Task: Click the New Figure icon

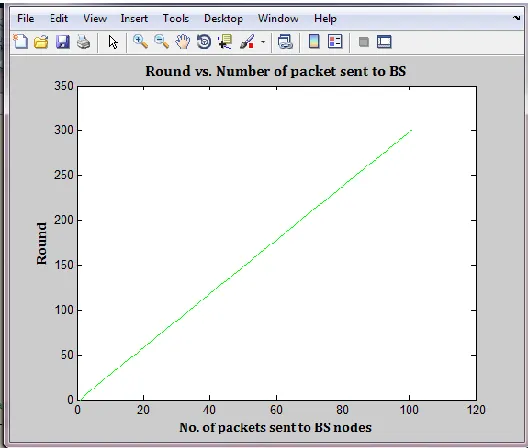Action: pos(21,42)
